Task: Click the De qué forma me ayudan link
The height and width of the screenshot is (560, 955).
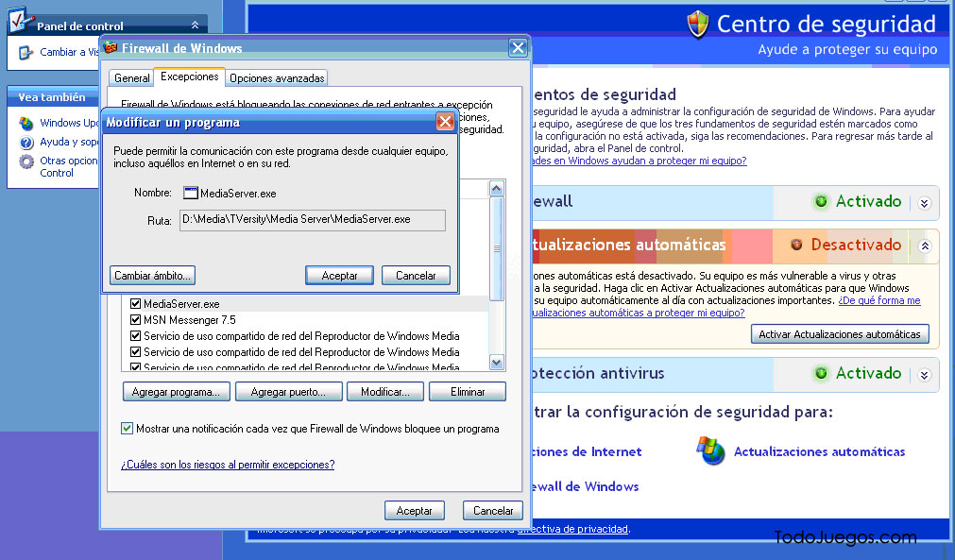Action: (878, 300)
